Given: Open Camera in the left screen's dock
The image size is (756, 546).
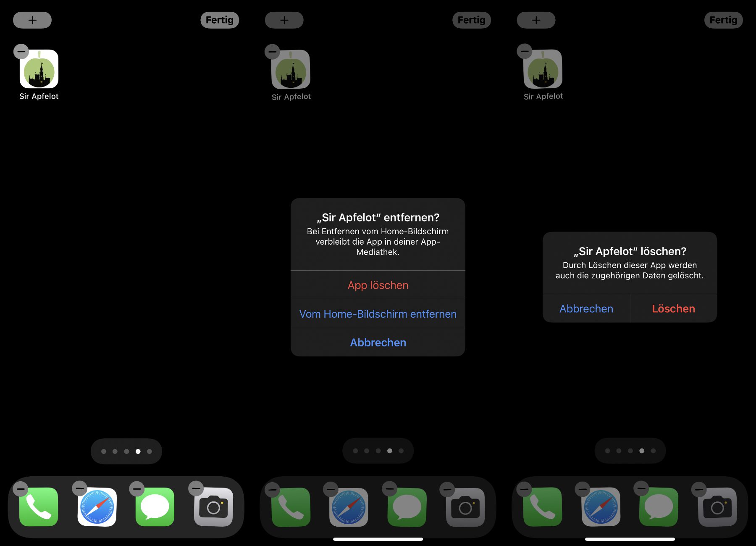Looking at the screenshot, I should point(213,507).
